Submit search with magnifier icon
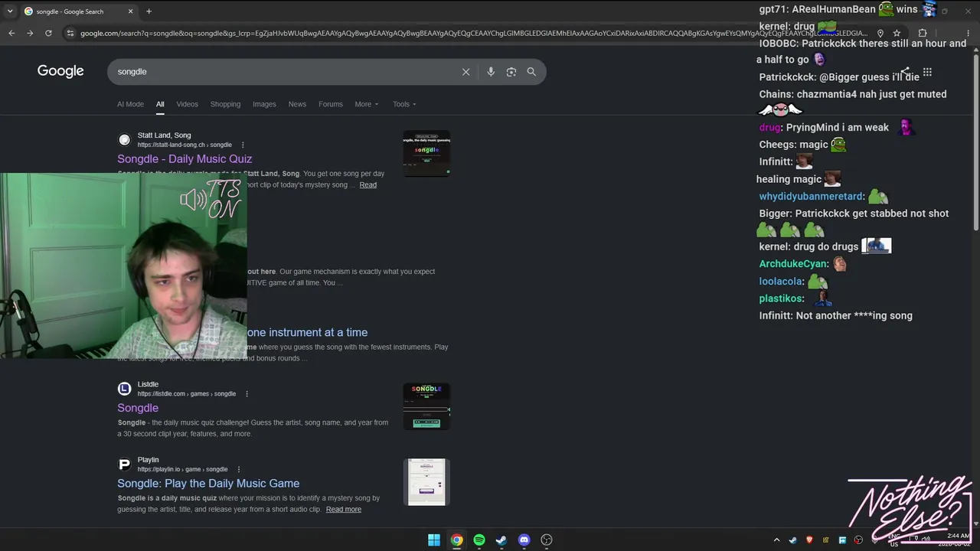 click(531, 72)
